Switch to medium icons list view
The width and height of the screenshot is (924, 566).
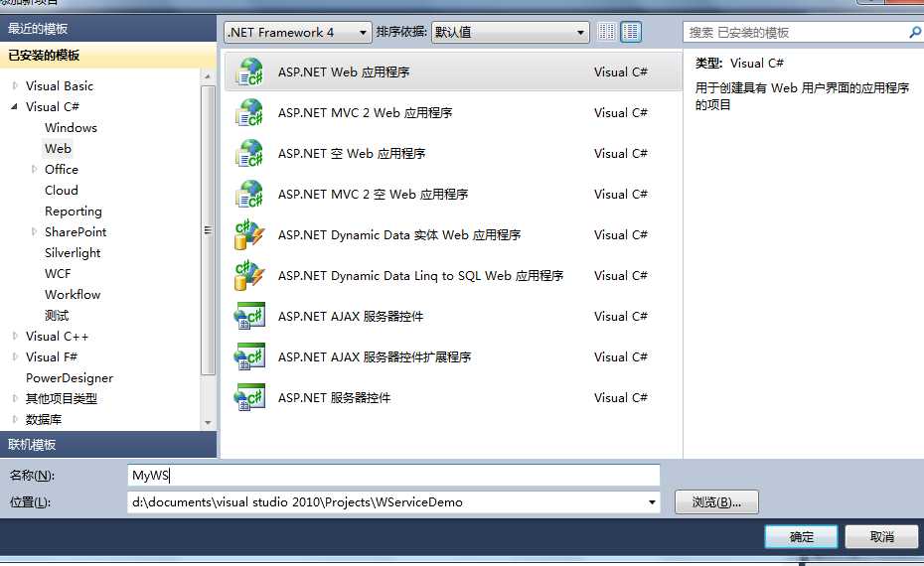pos(631,32)
